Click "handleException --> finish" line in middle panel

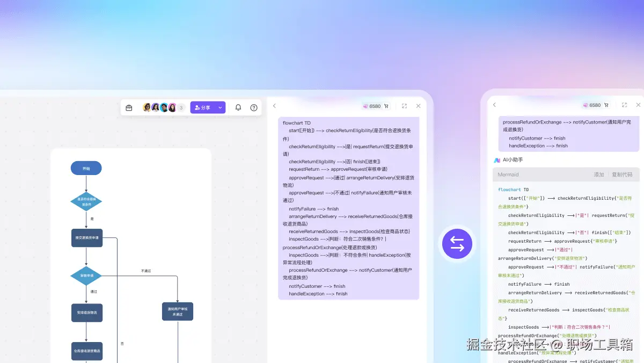pos(318,294)
